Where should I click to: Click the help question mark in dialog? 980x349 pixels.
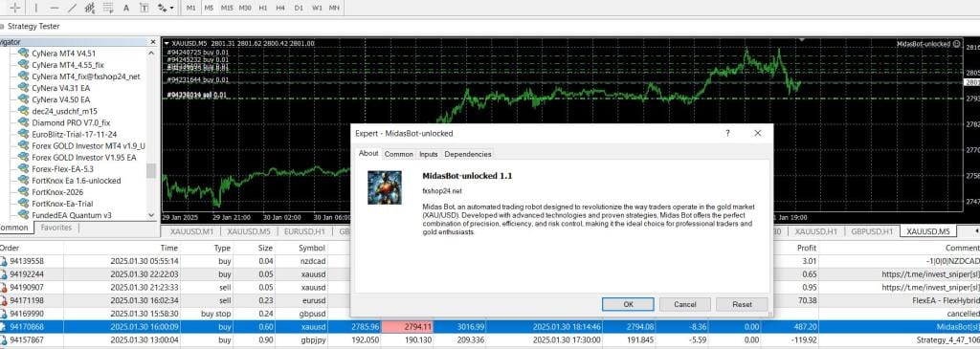727,133
